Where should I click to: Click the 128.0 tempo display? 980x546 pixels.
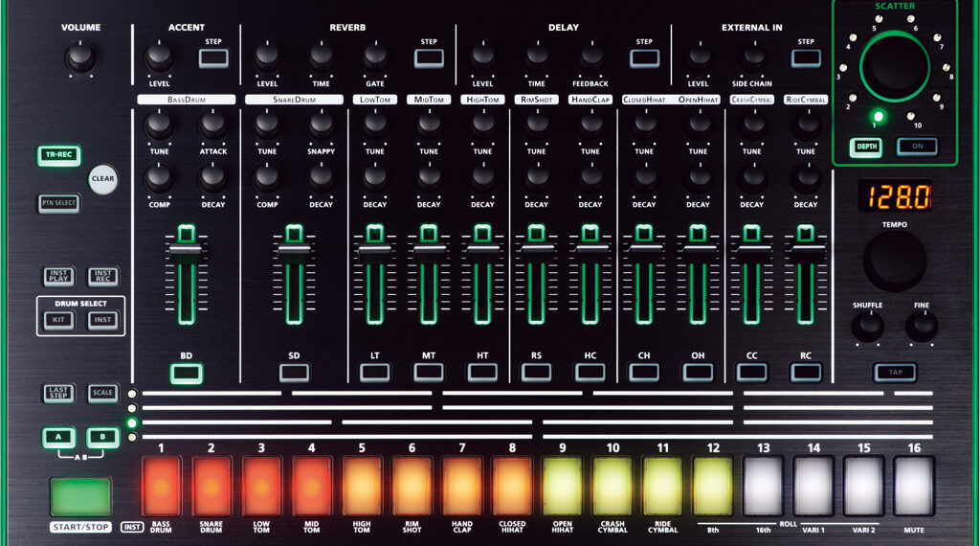coord(895,196)
